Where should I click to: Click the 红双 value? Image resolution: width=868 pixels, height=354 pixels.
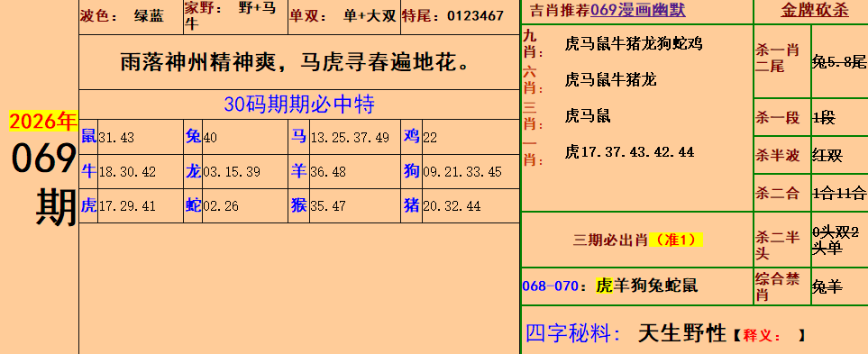click(827, 156)
